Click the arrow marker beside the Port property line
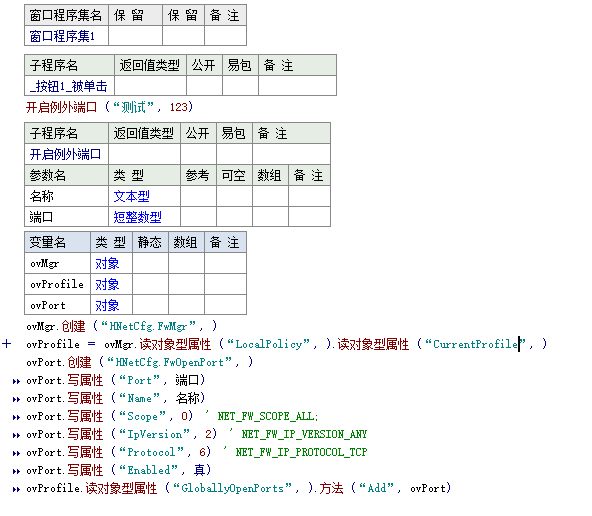The image size is (592, 516). point(16,381)
